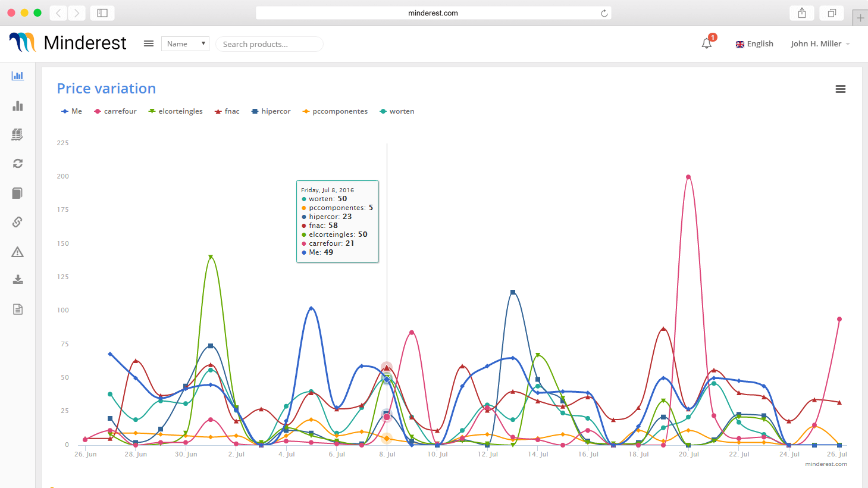Hide the fnac series in the legend
868x488 pixels.
tap(227, 111)
